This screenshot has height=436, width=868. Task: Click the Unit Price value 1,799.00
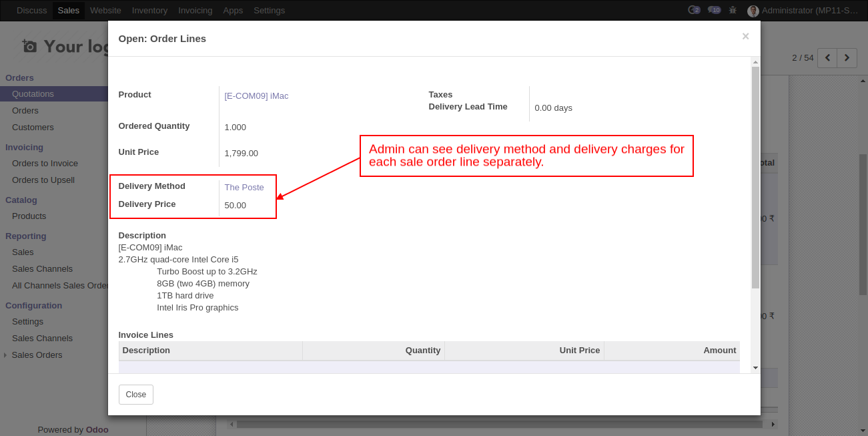242,154
